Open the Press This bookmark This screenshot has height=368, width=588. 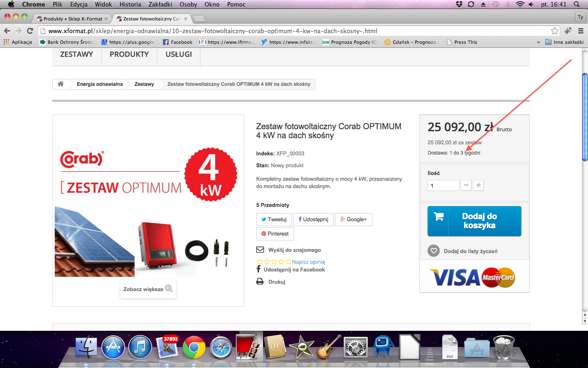(x=462, y=42)
